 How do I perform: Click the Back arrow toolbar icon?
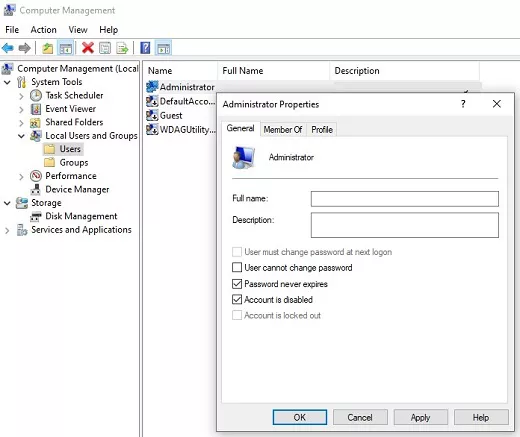tap(8, 48)
